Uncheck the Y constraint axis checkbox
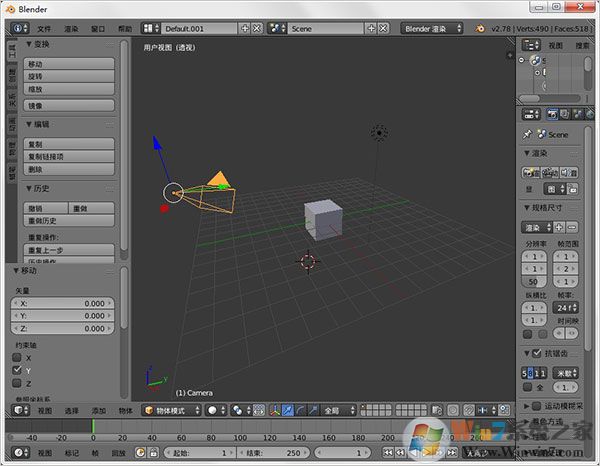The height and width of the screenshot is (466, 600). pos(17,370)
